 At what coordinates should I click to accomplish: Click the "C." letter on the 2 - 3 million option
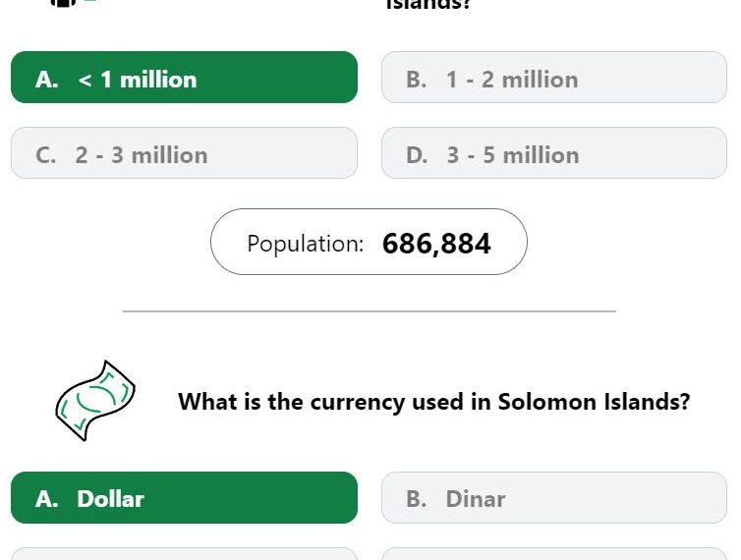(46, 155)
